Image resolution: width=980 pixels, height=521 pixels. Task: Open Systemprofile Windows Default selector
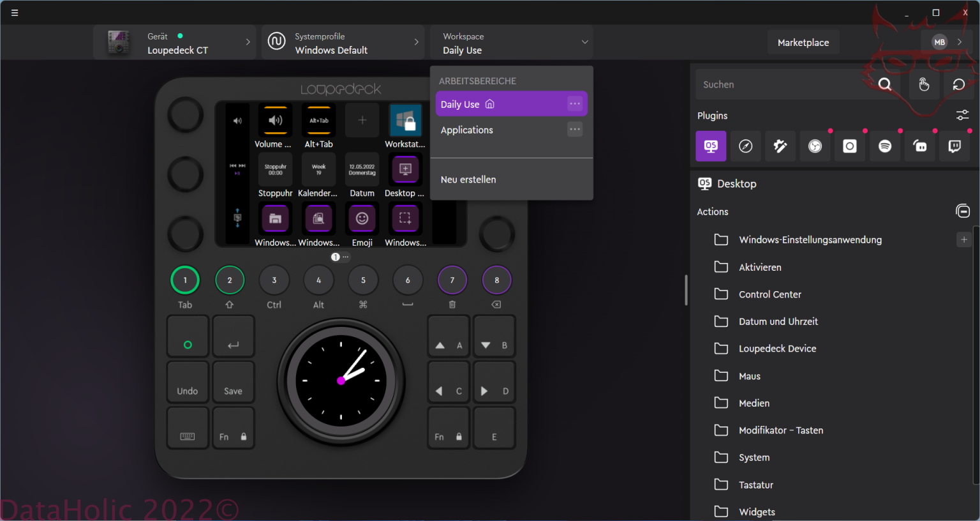tap(343, 43)
